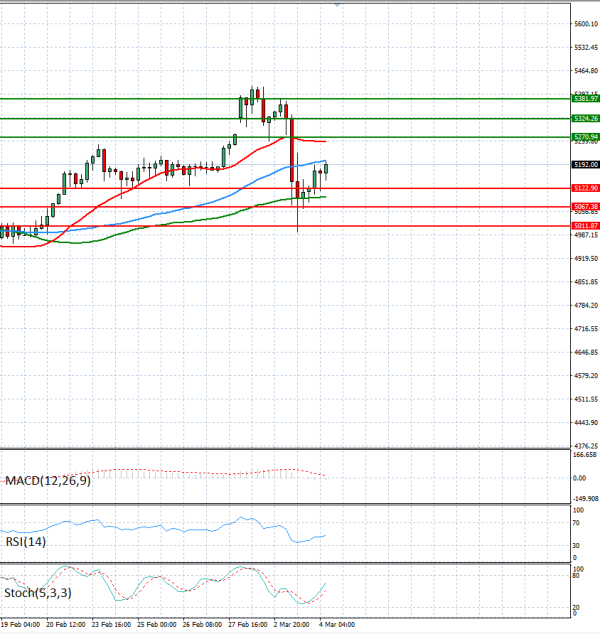Click the latest candlestick on the chart

(x=327, y=171)
